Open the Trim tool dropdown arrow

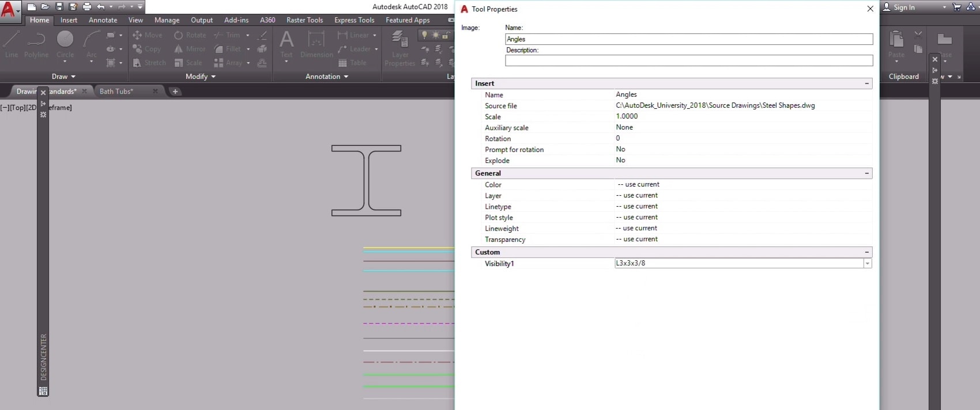pos(248,35)
